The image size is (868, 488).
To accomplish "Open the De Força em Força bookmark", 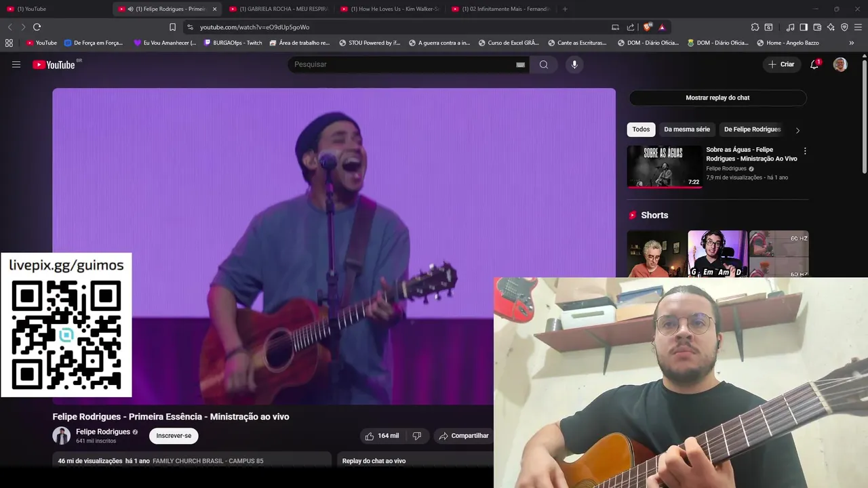I will [94, 43].
